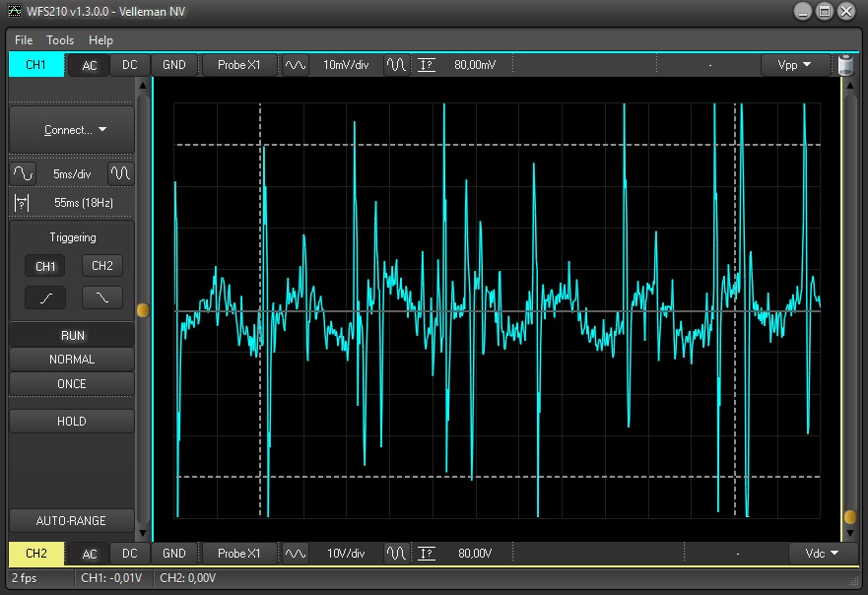Open the Tools menu
Screen dimensions: 868x595
click(60, 39)
